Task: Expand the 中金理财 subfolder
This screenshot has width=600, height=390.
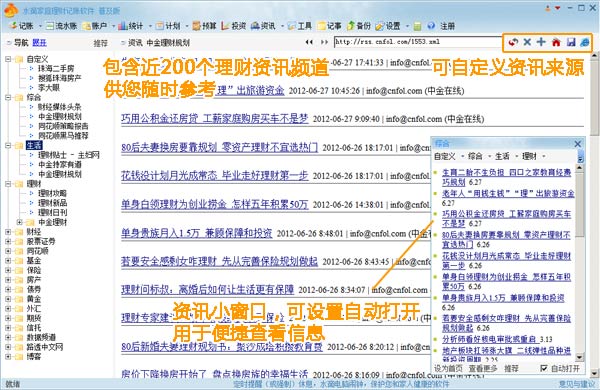Action: [20, 222]
